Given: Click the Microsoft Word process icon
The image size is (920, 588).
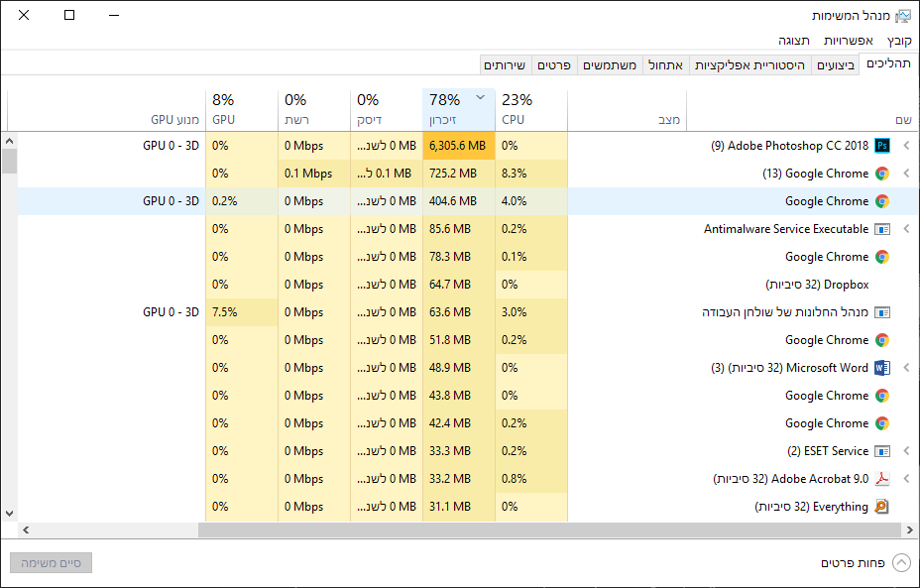Looking at the screenshot, I should click(881, 368).
